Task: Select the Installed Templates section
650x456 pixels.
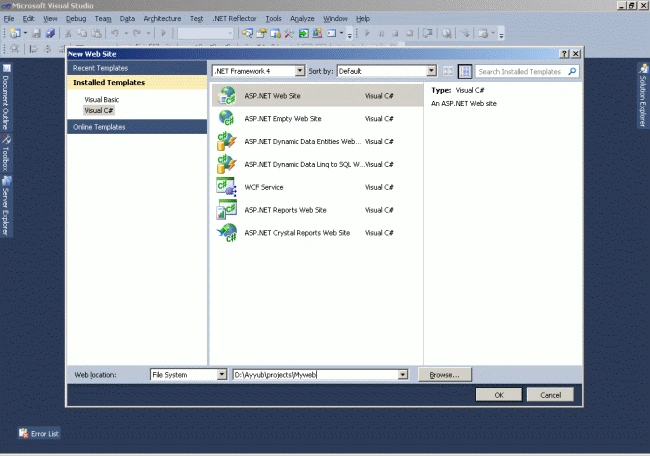Action: pos(137,82)
